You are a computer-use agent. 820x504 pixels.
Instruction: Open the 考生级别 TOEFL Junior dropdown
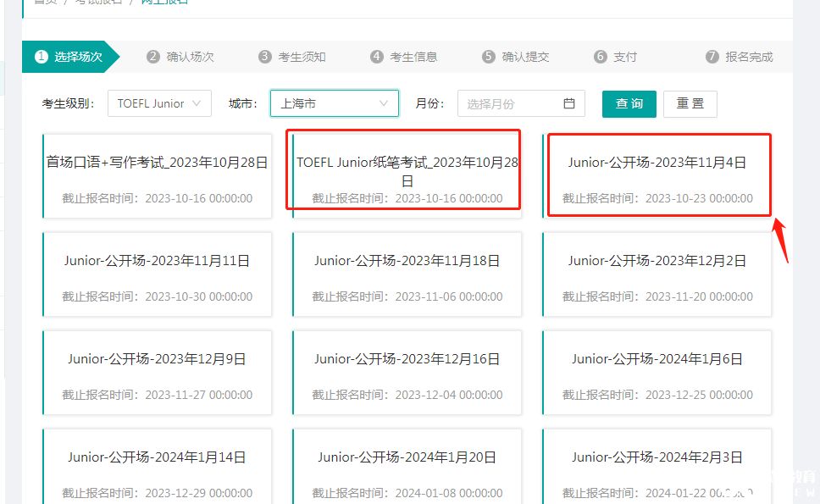(159, 103)
